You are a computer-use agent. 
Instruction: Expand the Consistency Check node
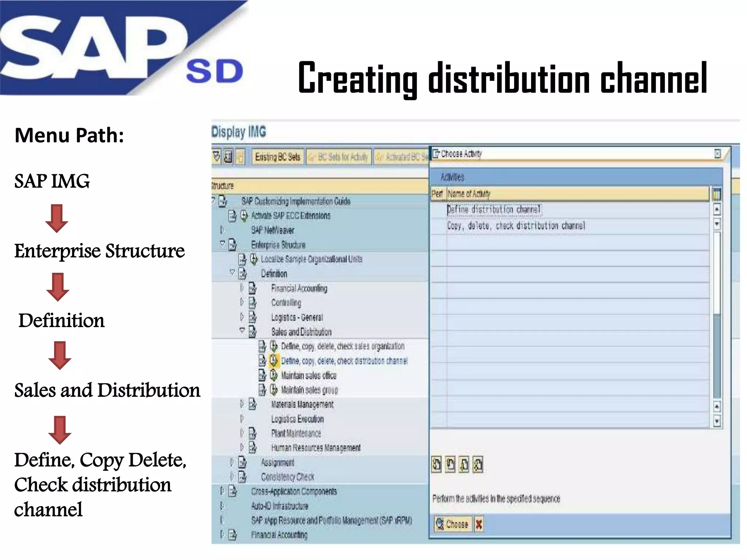tap(232, 476)
